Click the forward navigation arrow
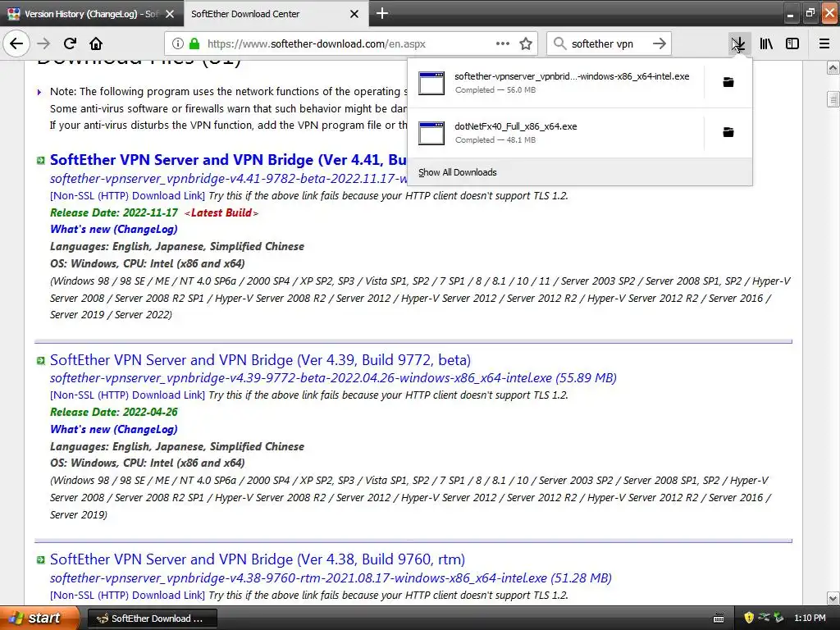Screen dimensions: 840x630 pos(43,43)
